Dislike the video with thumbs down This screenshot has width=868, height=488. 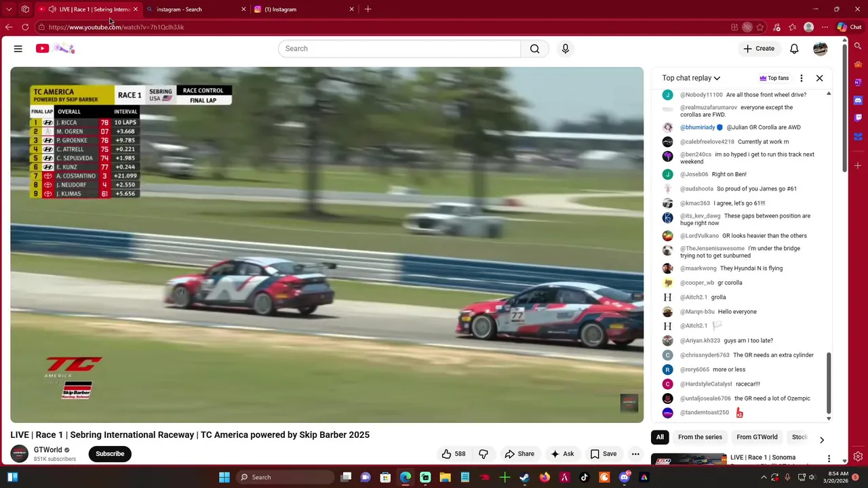(484, 454)
